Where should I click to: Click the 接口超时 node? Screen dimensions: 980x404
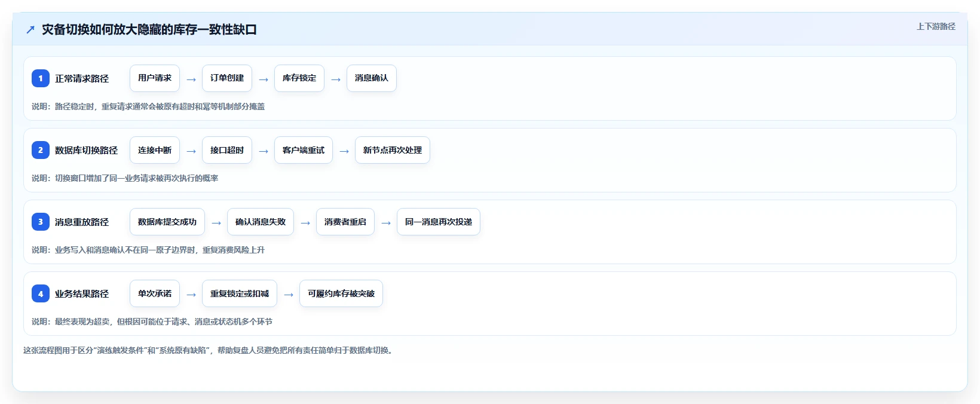tap(227, 150)
